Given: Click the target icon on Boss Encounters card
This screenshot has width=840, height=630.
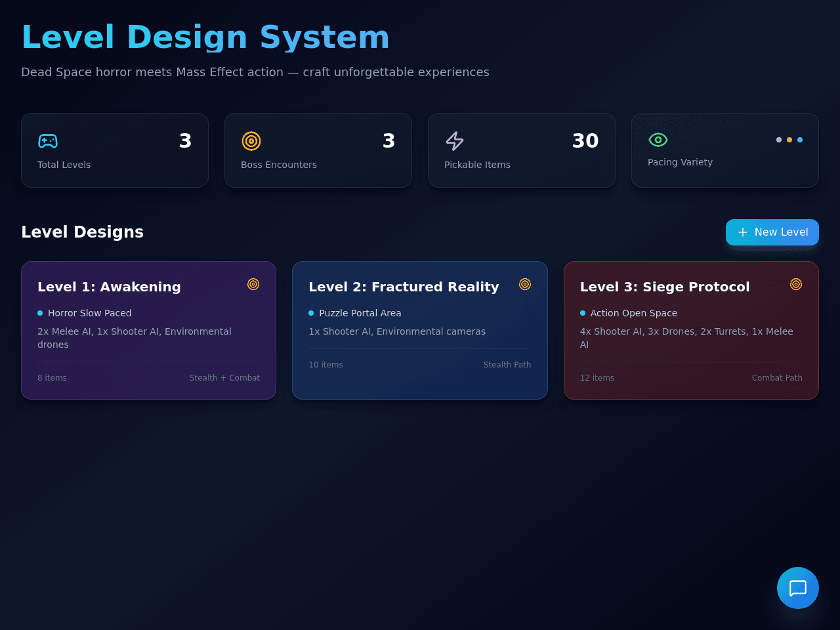Looking at the screenshot, I should pyautogui.click(x=251, y=141).
